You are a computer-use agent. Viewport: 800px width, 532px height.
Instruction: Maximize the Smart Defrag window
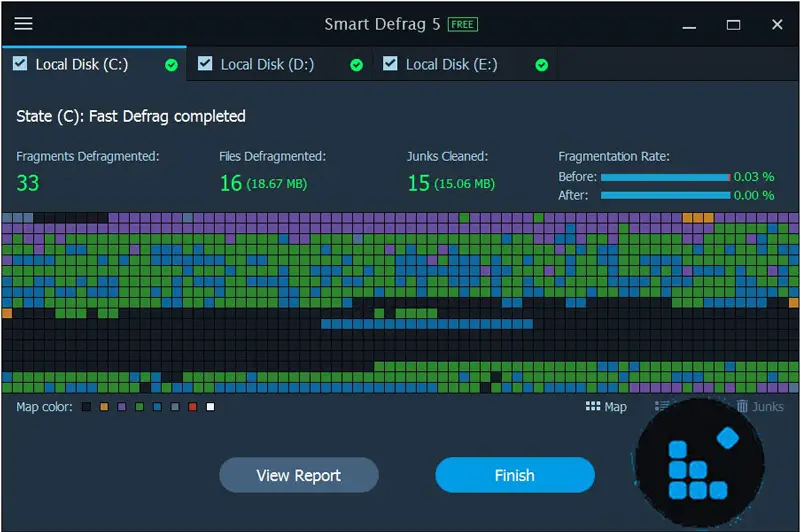tap(733, 25)
